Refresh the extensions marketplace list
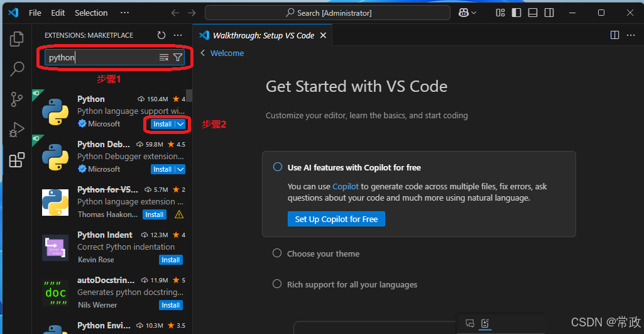The height and width of the screenshot is (334, 644). pos(161,35)
